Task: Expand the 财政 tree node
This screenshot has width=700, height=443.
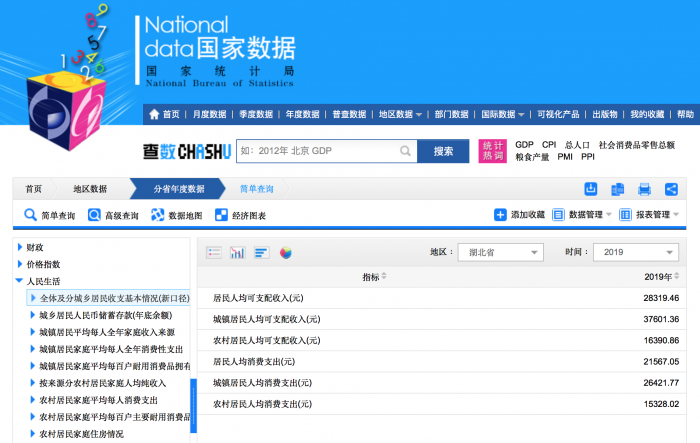Action: [20, 247]
